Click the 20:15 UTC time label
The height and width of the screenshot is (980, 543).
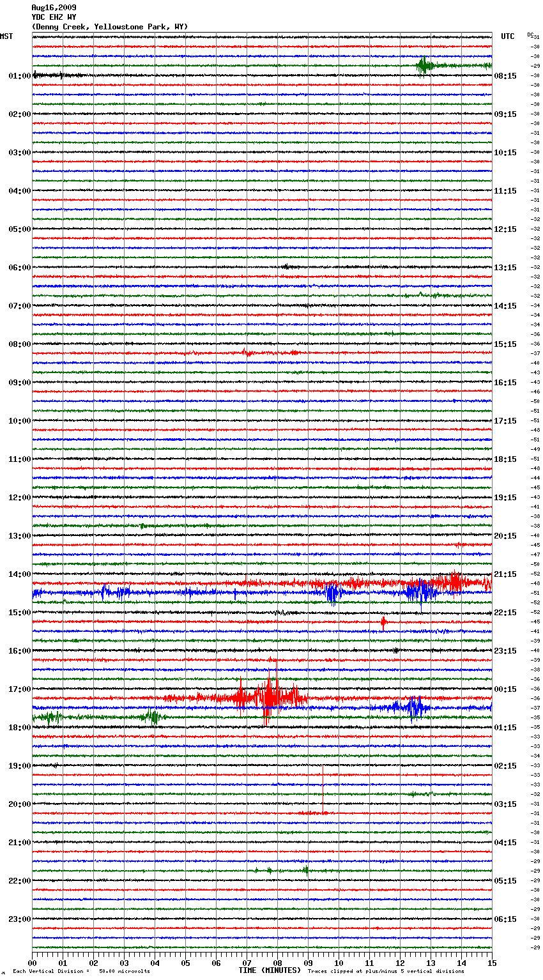pos(505,536)
